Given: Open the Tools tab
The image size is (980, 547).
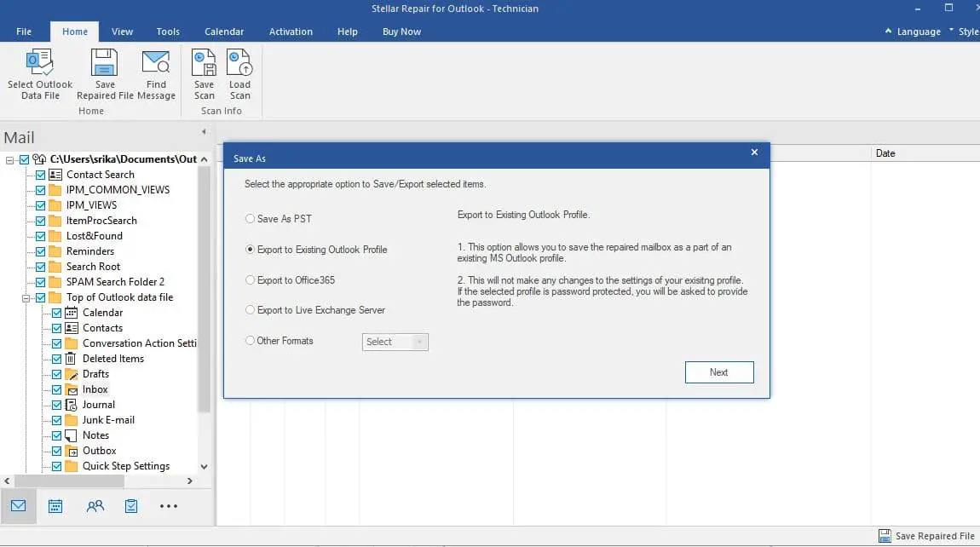Looking at the screenshot, I should 168,32.
